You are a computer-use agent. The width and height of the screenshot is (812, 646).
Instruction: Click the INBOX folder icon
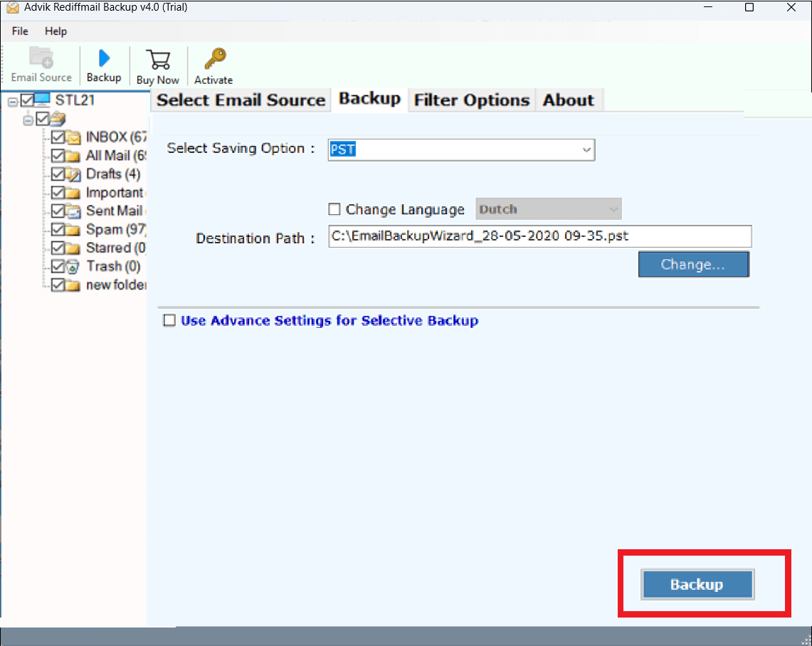[x=73, y=137]
